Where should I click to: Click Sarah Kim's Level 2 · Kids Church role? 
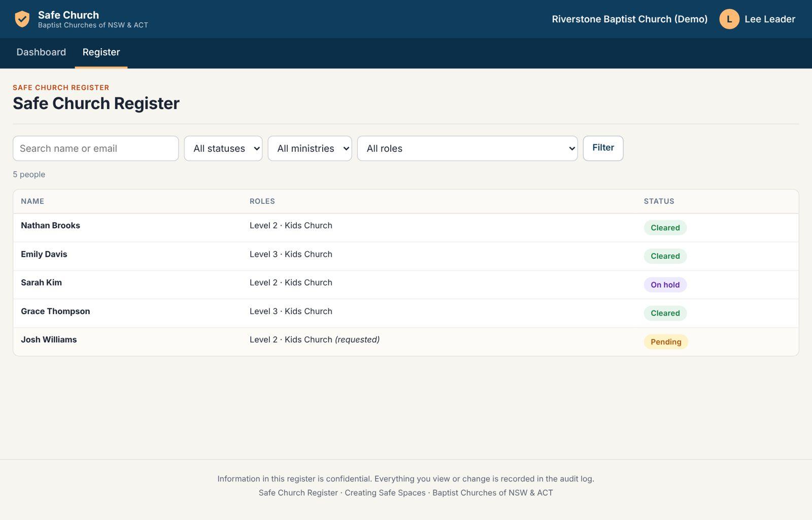click(x=291, y=283)
